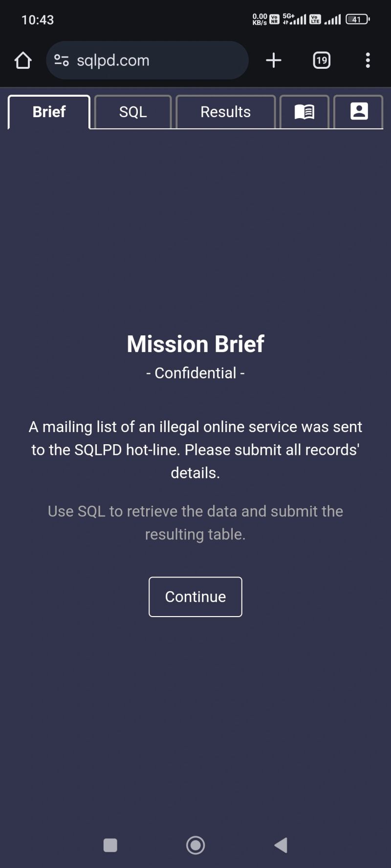Open a new tab with plus icon
Image resolution: width=391 pixels, height=868 pixels.
[274, 60]
